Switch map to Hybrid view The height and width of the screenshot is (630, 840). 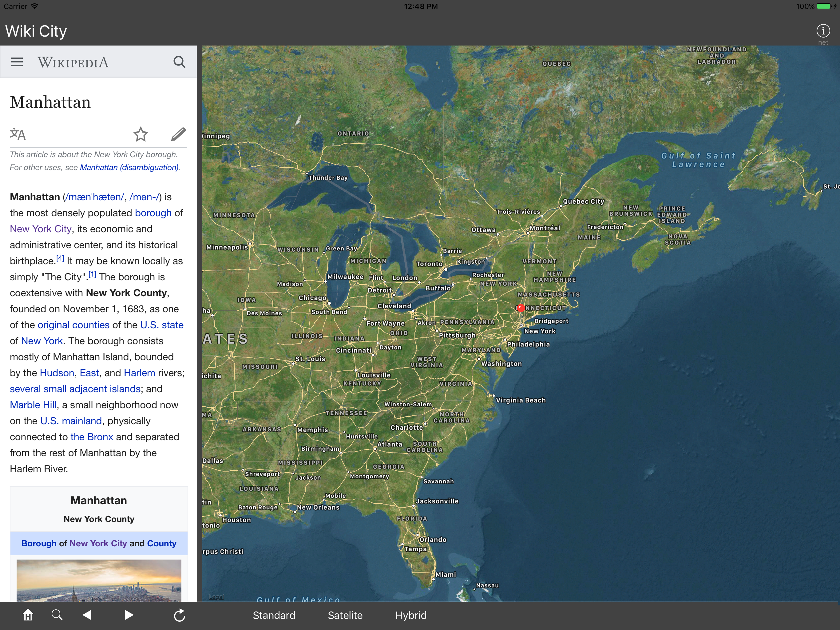pos(411,615)
